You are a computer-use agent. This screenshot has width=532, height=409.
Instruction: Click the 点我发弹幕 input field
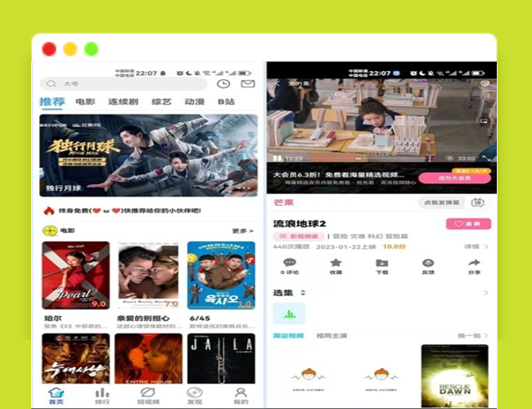(441, 203)
